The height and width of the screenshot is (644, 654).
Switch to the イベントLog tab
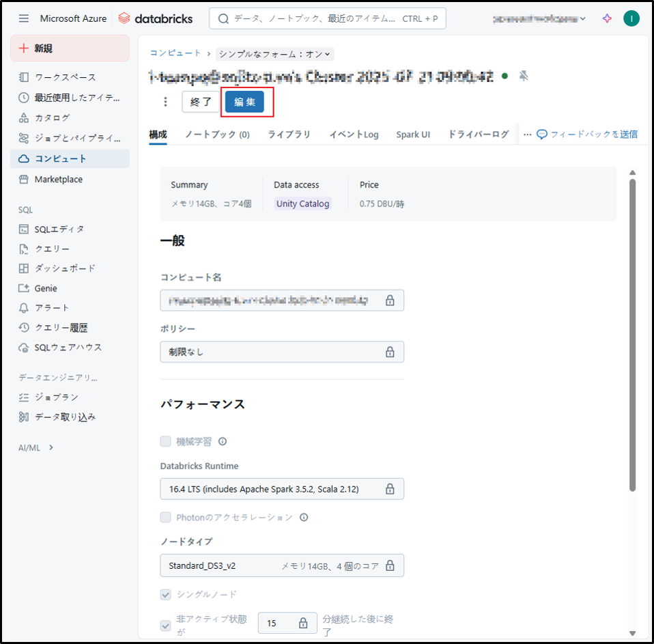pos(354,135)
